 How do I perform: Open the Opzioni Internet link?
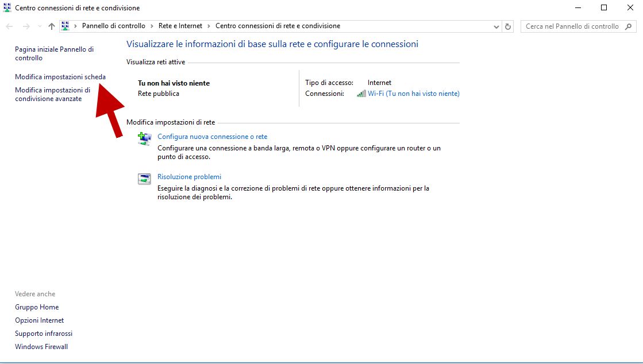(40, 320)
